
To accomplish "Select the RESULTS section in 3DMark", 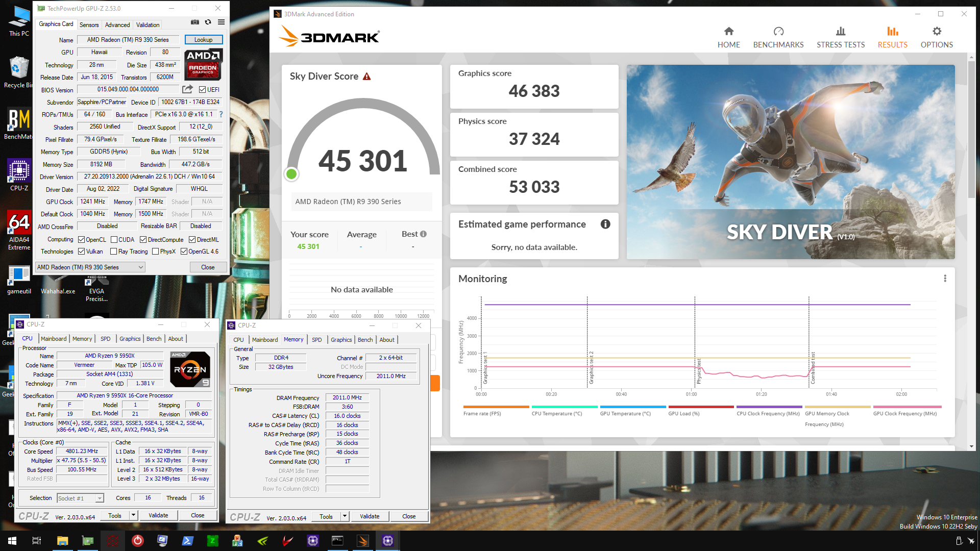I will pos(892,38).
